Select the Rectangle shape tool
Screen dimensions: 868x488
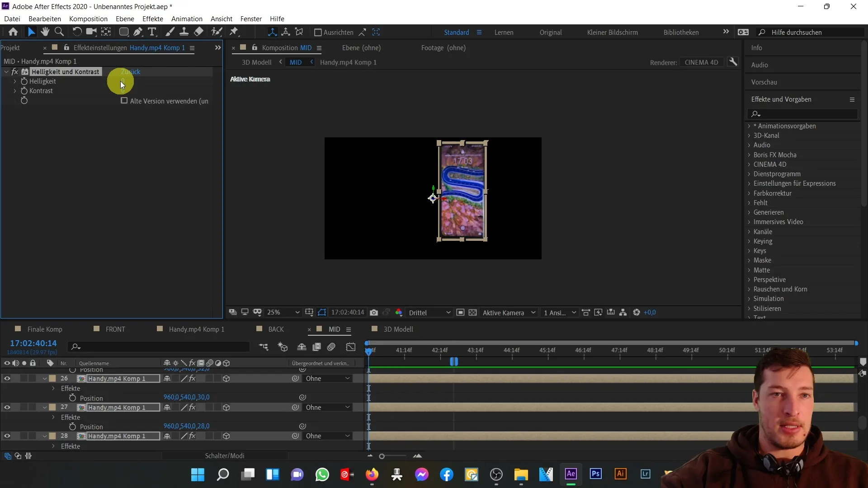(x=123, y=32)
